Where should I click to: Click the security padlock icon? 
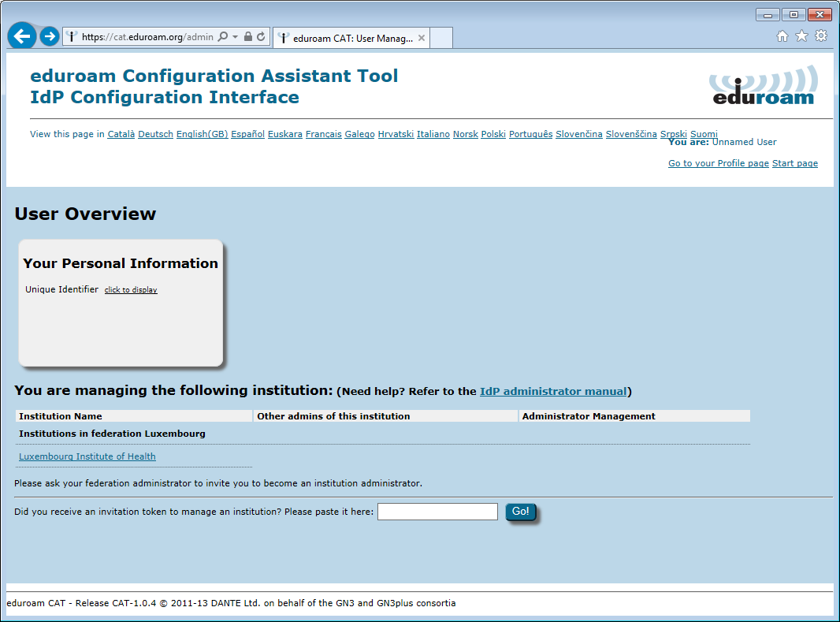point(248,36)
